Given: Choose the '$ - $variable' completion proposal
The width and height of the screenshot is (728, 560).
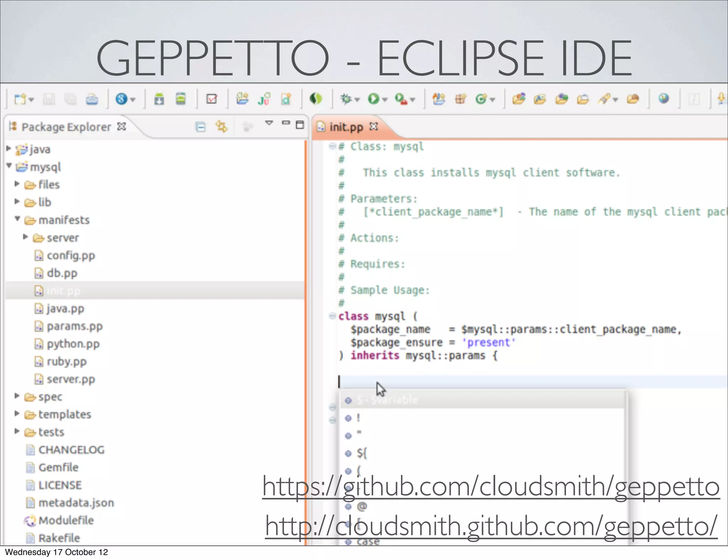Looking at the screenshot, I should pyautogui.click(x=482, y=400).
